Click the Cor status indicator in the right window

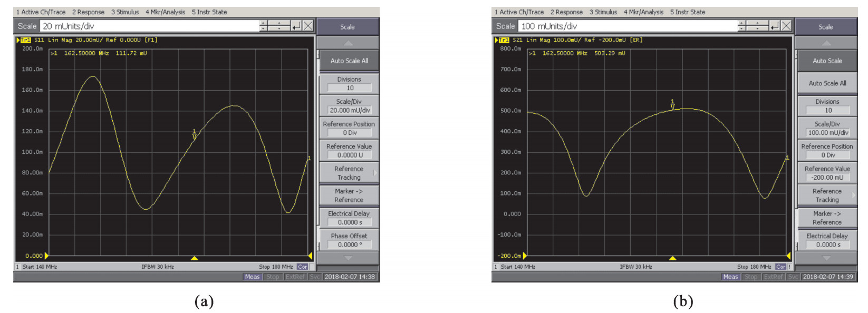click(x=780, y=267)
